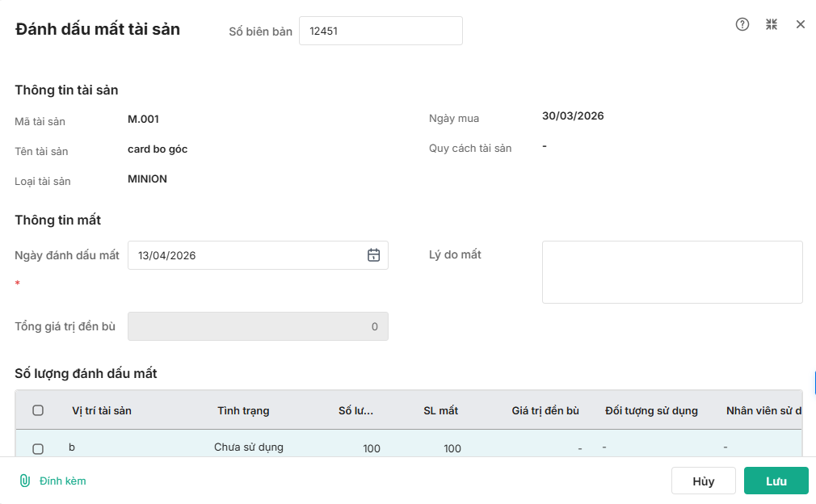Click the SL mất column header

[x=440, y=410]
